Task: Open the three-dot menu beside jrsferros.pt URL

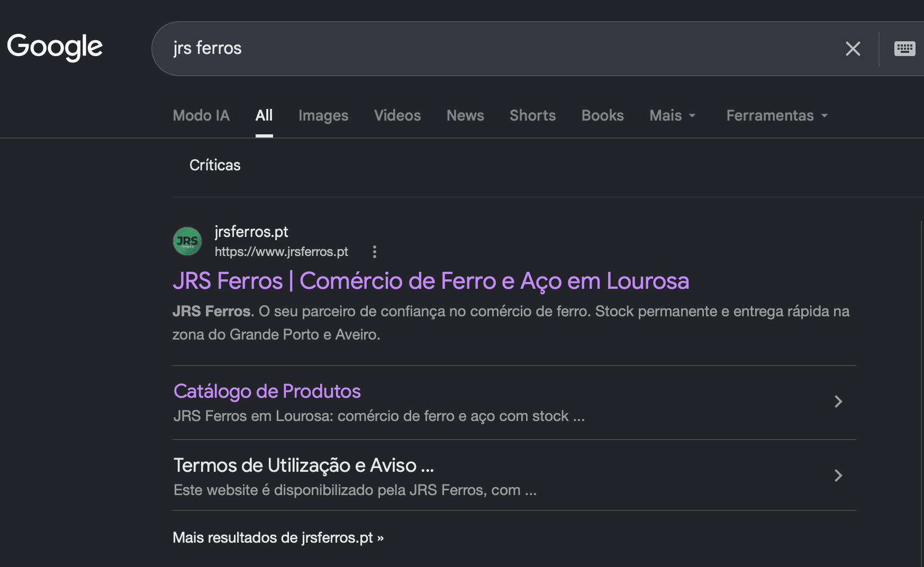Action: pyautogui.click(x=375, y=252)
